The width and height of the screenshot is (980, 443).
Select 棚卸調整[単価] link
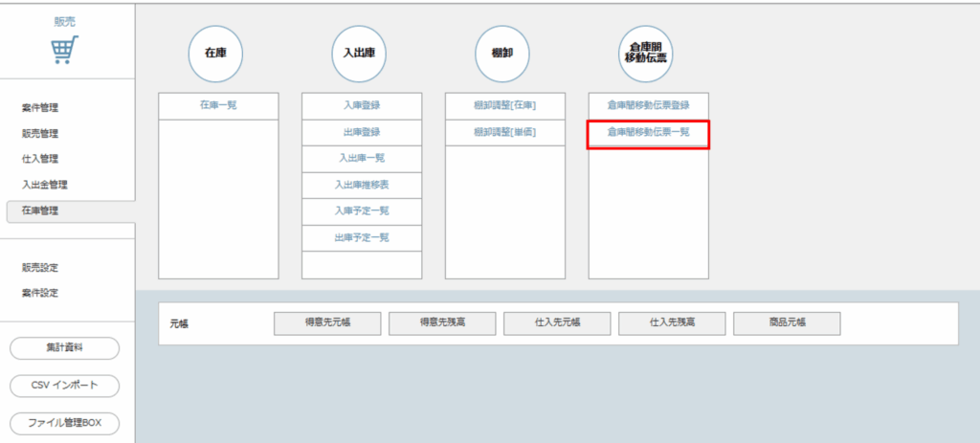pyautogui.click(x=505, y=132)
